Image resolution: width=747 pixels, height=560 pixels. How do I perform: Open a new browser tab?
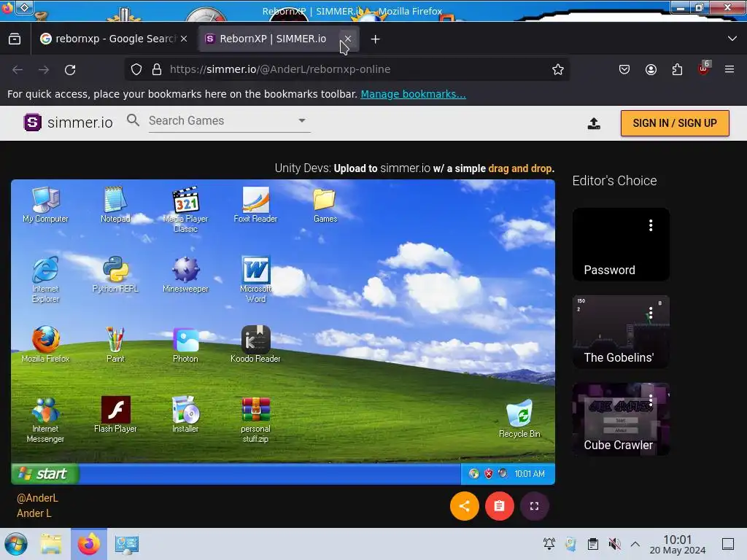pyautogui.click(x=376, y=39)
